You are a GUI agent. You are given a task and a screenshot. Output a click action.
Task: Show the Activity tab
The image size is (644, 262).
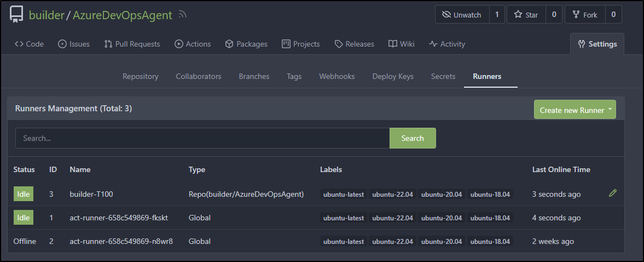point(447,44)
